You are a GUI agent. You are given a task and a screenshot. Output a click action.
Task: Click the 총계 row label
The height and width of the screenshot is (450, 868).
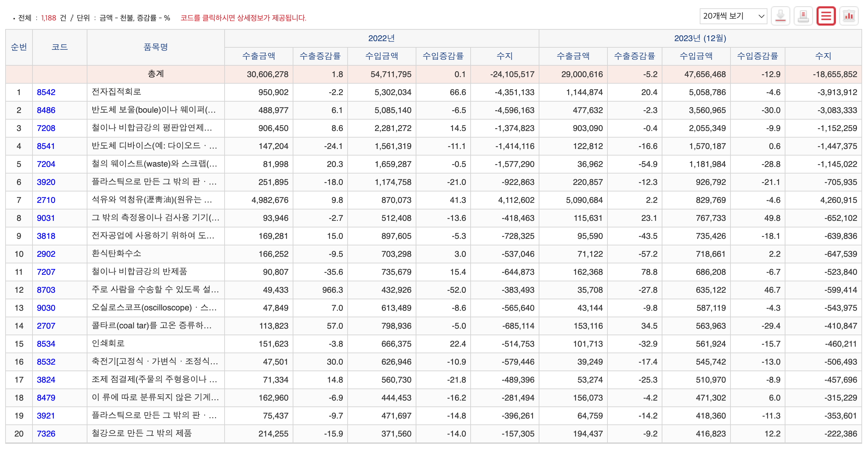156,74
